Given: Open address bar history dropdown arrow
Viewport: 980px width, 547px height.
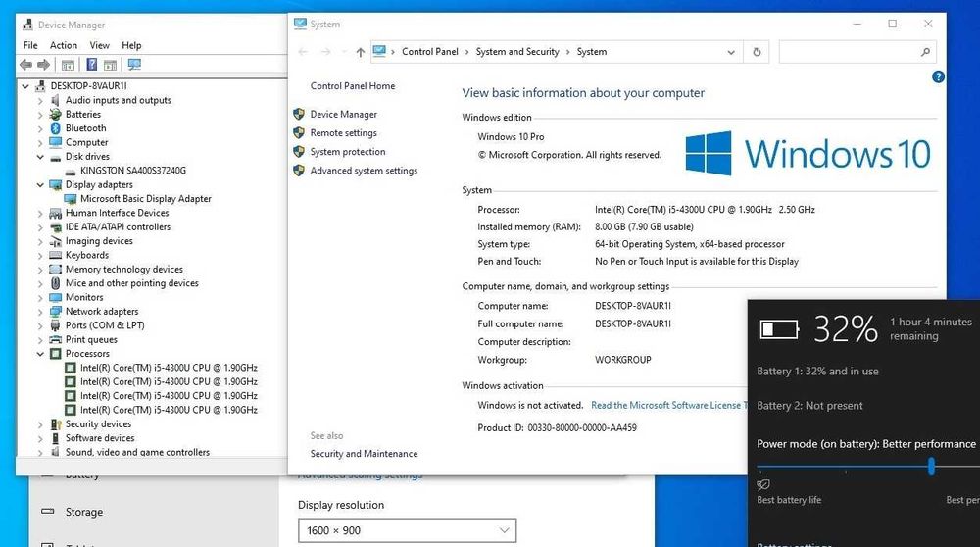Looking at the screenshot, I should coord(731,53).
